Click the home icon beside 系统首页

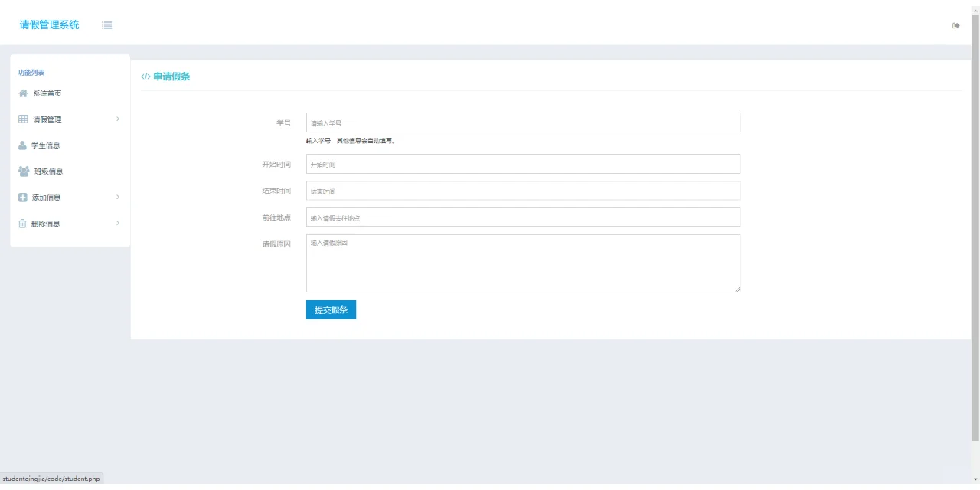click(23, 93)
